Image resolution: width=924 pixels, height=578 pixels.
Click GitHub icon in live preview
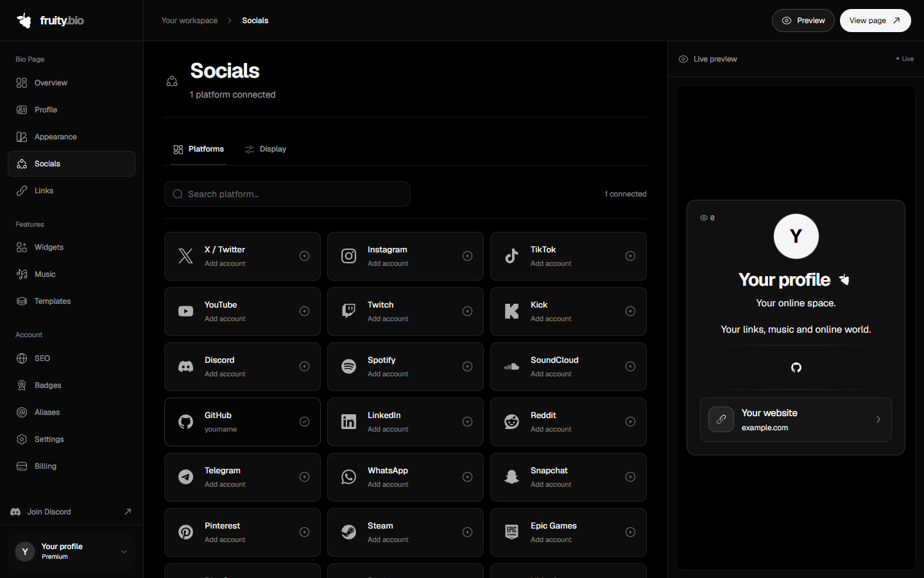796,367
